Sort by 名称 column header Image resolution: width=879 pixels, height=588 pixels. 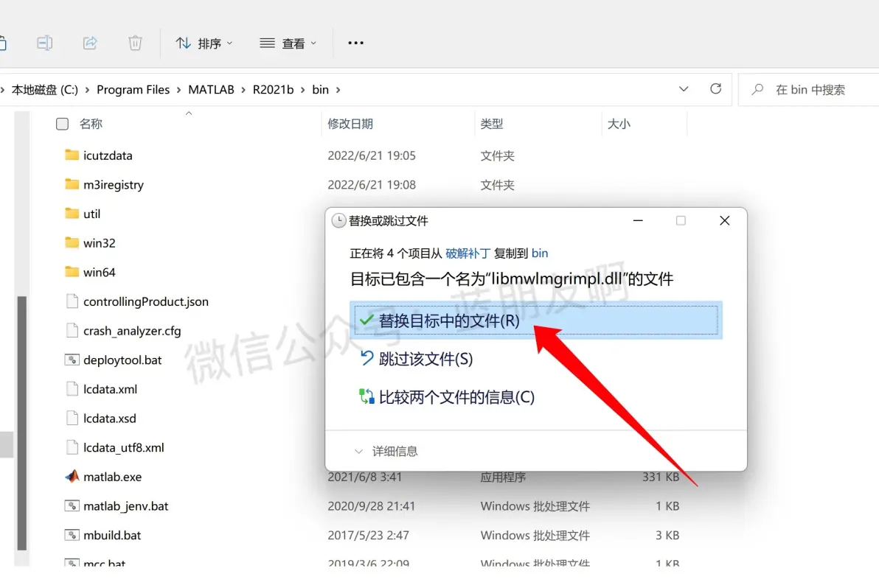91,124
